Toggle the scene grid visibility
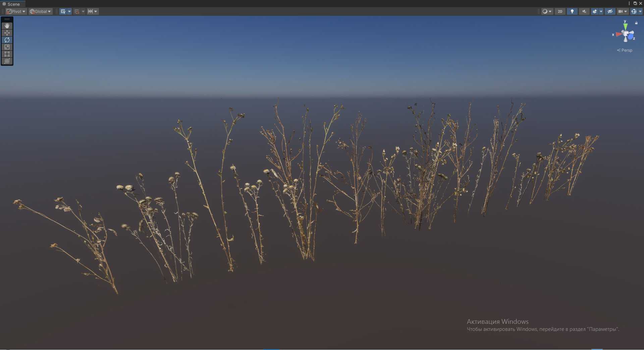Viewport: 644px width, 350px height. [x=63, y=11]
